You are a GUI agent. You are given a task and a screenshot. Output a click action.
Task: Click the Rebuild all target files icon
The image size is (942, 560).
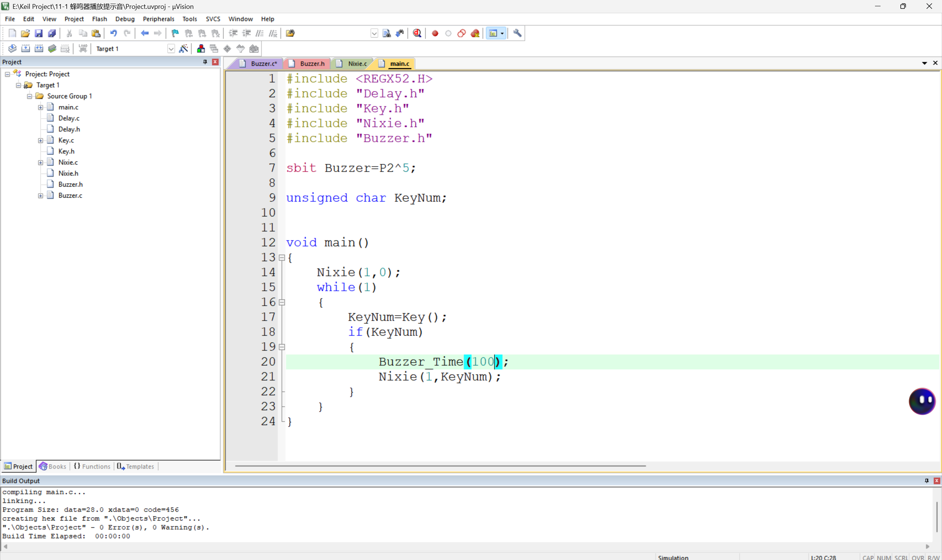[39, 49]
